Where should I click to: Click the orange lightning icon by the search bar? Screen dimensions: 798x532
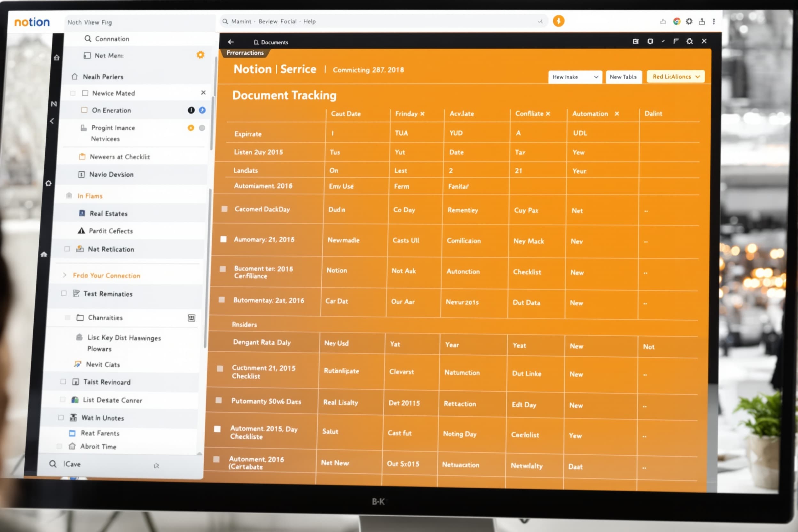[x=559, y=21]
